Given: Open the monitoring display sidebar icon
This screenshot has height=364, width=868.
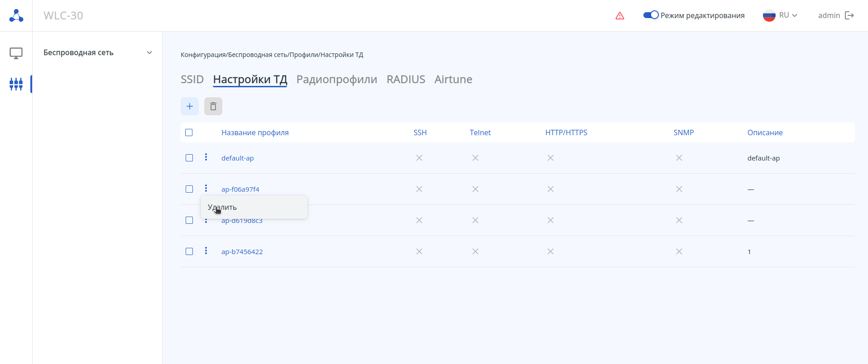Looking at the screenshot, I should point(16,53).
